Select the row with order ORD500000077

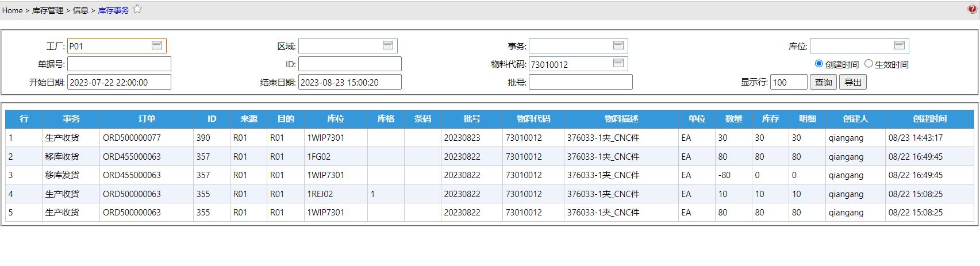pyautogui.click(x=132, y=138)
